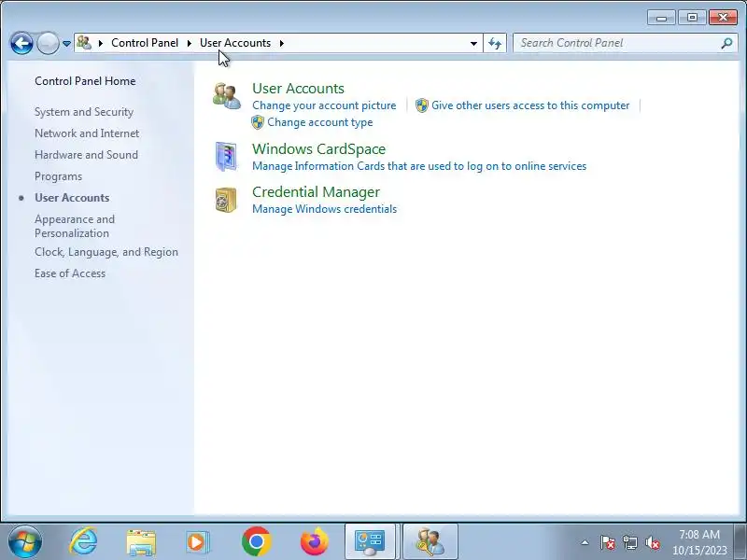This screenshot has width=747, height=560.
Task: Open Ease of Access category
Action: point(70,273)
